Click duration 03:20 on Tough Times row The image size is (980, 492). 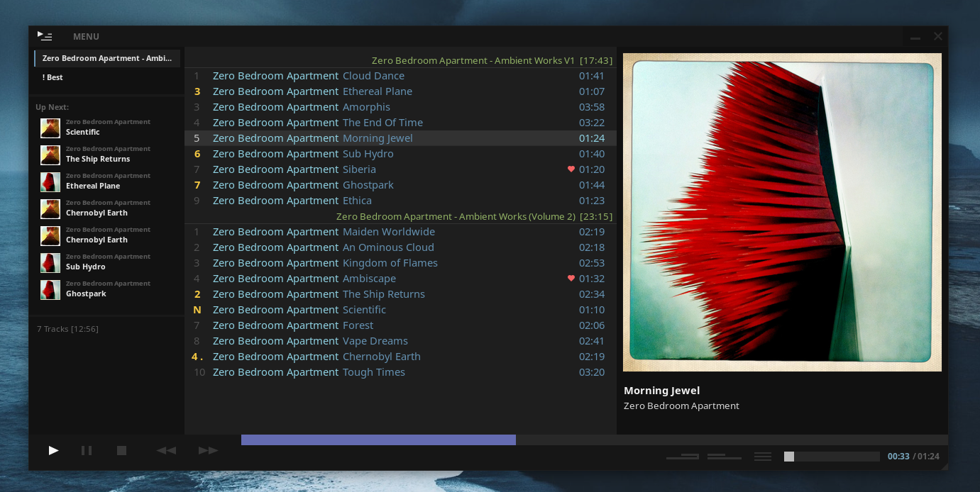click(592, 372)
